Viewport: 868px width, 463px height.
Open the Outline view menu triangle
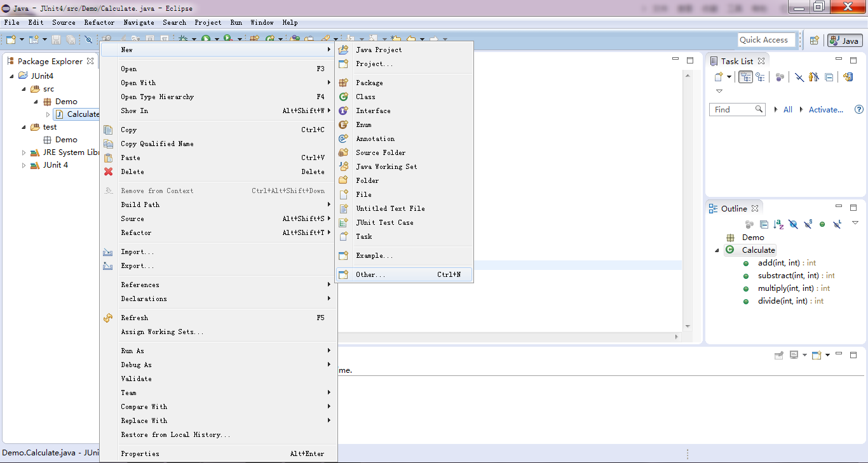[x=855, y=223]
